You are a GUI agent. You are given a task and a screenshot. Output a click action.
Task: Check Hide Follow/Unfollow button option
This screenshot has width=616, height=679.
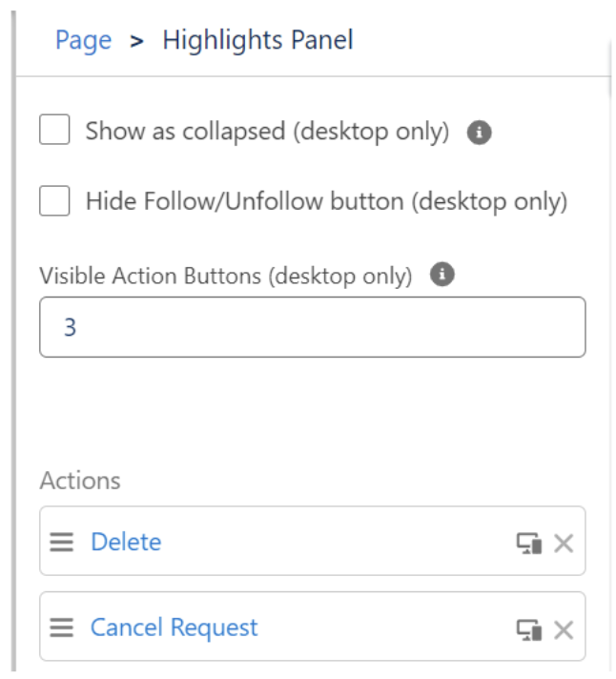point(54,200)
